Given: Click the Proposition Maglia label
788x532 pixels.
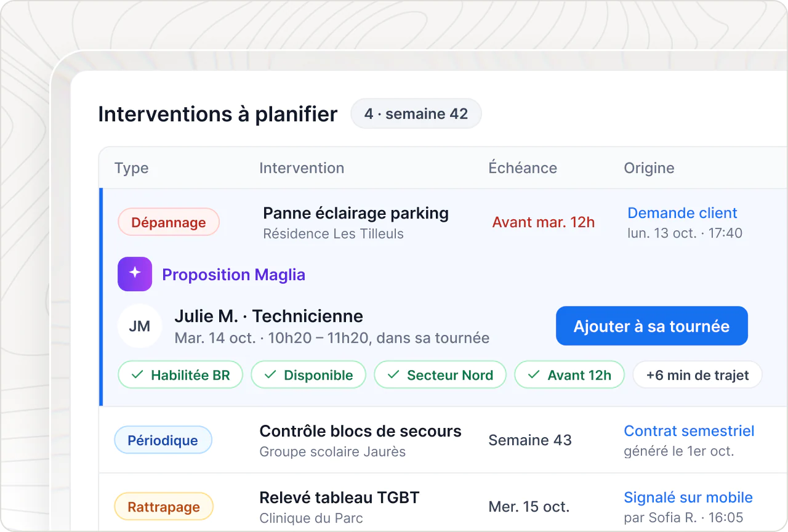Looking at the screenshot, I should pos(233,275).
